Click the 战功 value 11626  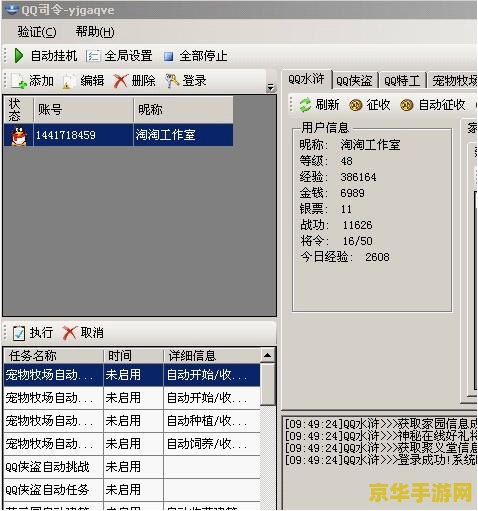tap(357, 225)
